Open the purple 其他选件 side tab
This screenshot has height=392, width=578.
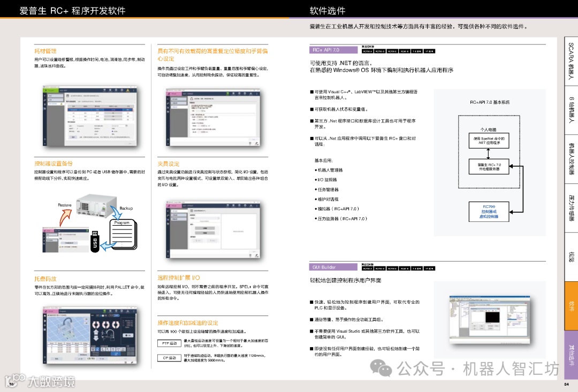[571, 355]
